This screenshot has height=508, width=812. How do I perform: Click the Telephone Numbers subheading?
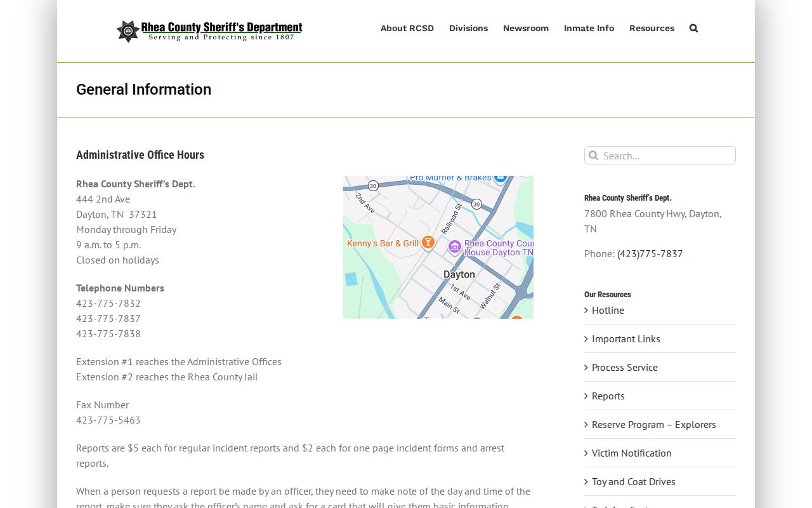(x=120, y=288)
